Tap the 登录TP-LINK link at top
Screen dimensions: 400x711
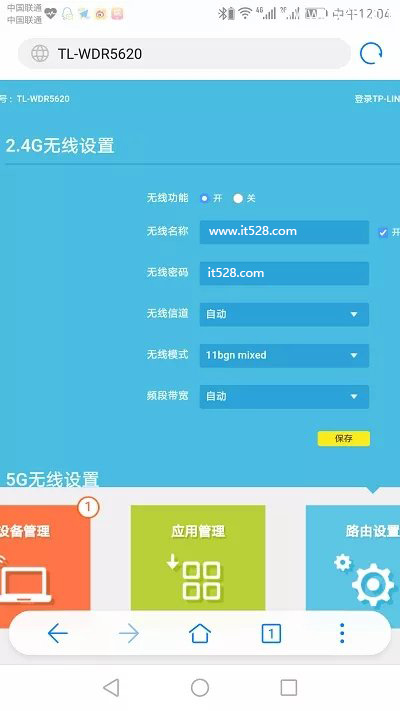[x=377, y=99]
